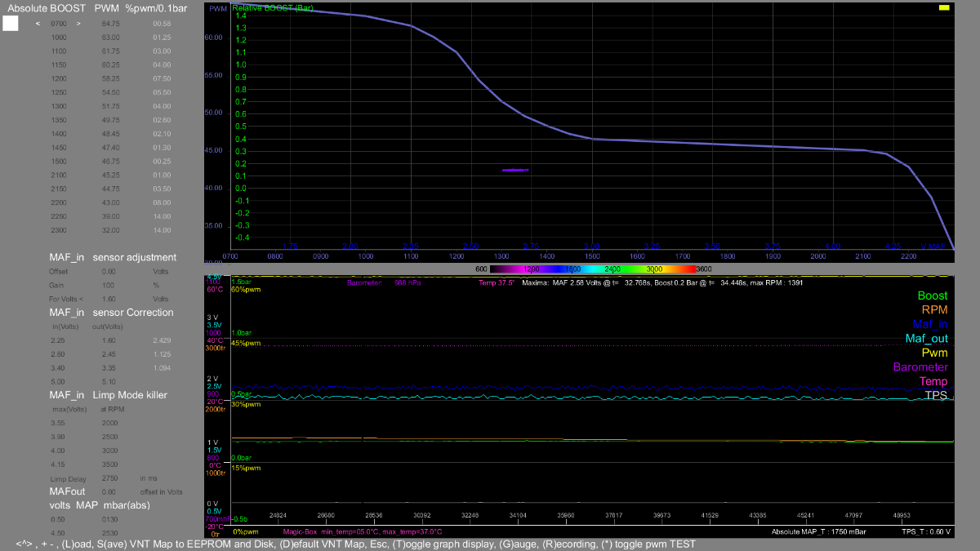
Task: Select limp mode max volts 3.55
Action: tap(59, 423)
